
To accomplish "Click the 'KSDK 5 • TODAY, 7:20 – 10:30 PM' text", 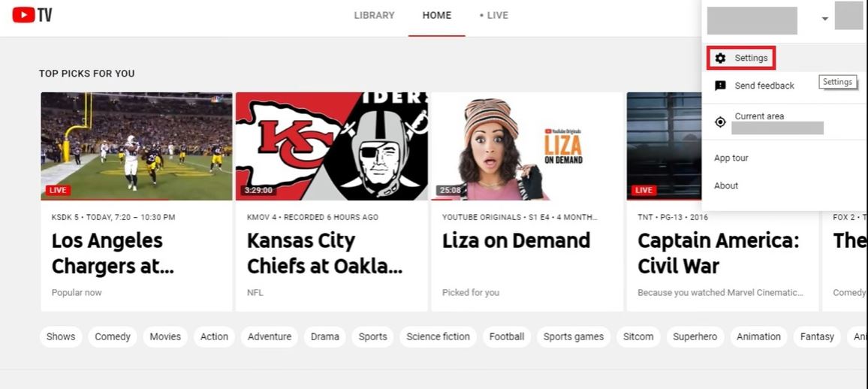I will pyautogui.click(x=113, y=218).
